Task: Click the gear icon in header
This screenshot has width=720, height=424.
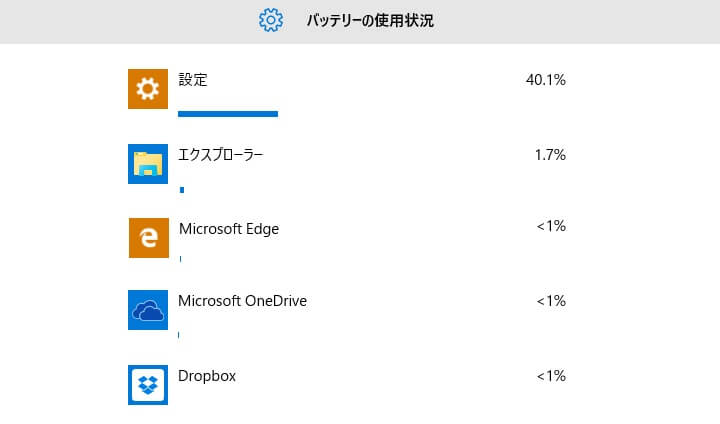Action: coord(271,20)
